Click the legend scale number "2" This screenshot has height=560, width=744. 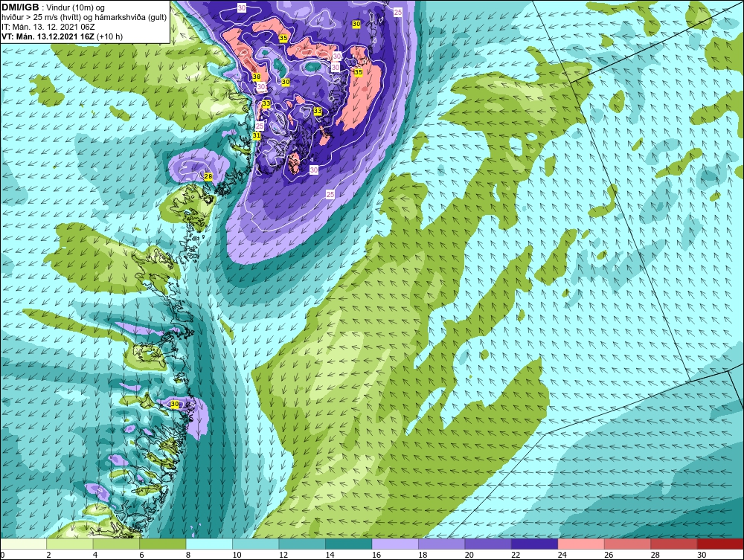(49, 555)
